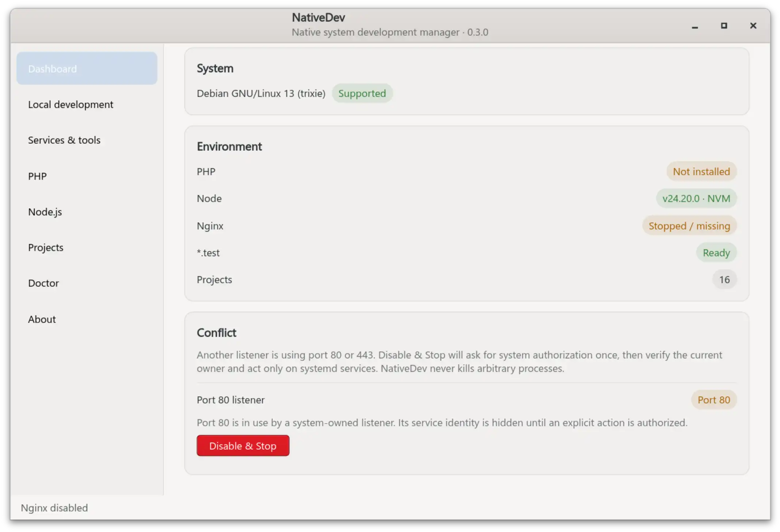Click the red Disable & Stop button

(243, 446)
